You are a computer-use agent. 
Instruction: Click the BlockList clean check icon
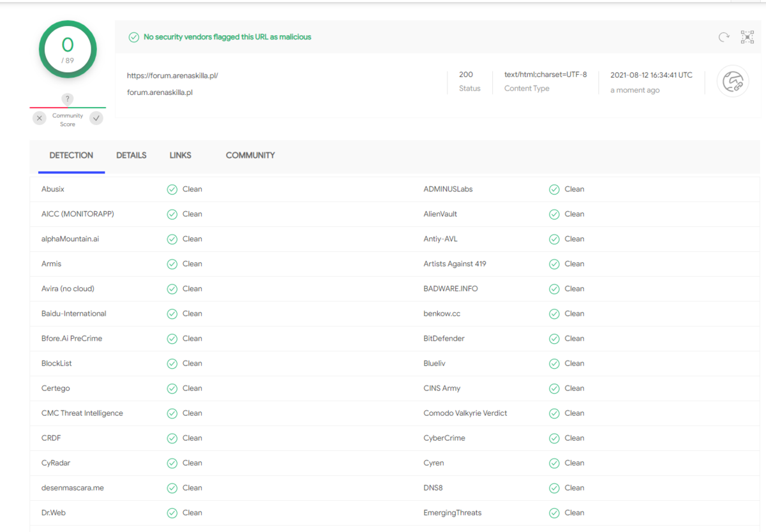pyautogui.click(x=172, y=364)
